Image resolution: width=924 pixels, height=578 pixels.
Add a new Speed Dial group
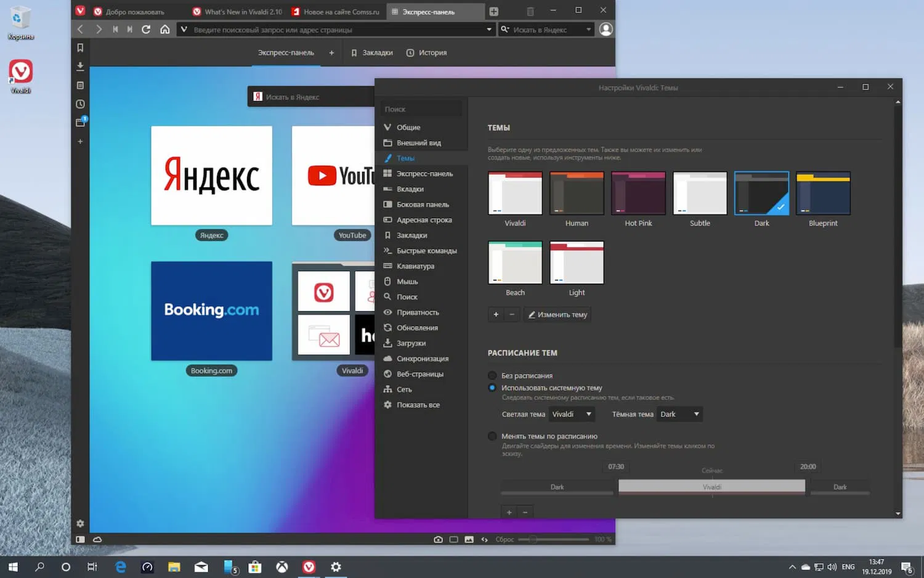pos(331,53)
